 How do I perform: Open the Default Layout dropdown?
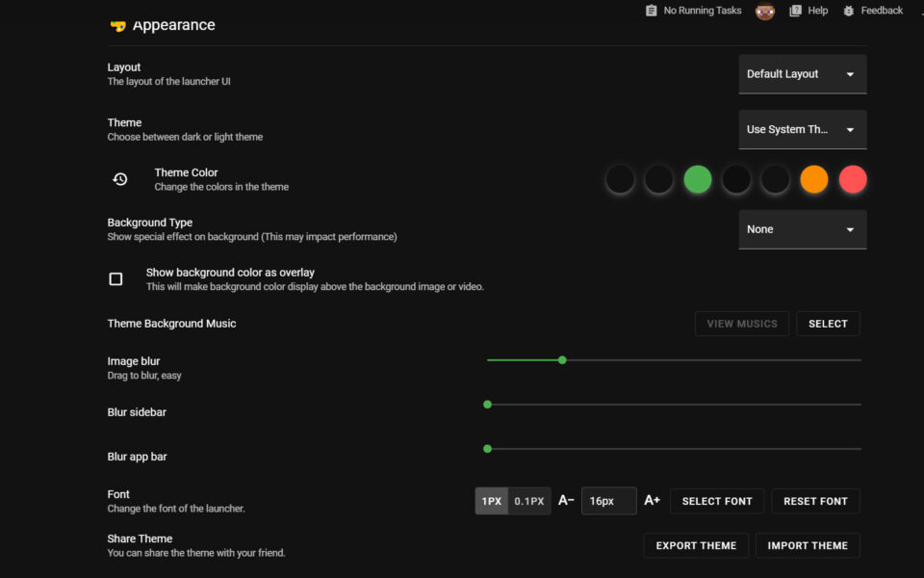tap(803, 74)
